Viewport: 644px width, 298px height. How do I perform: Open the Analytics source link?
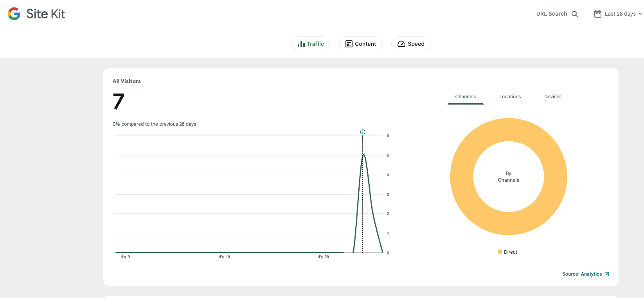[591, 274]
